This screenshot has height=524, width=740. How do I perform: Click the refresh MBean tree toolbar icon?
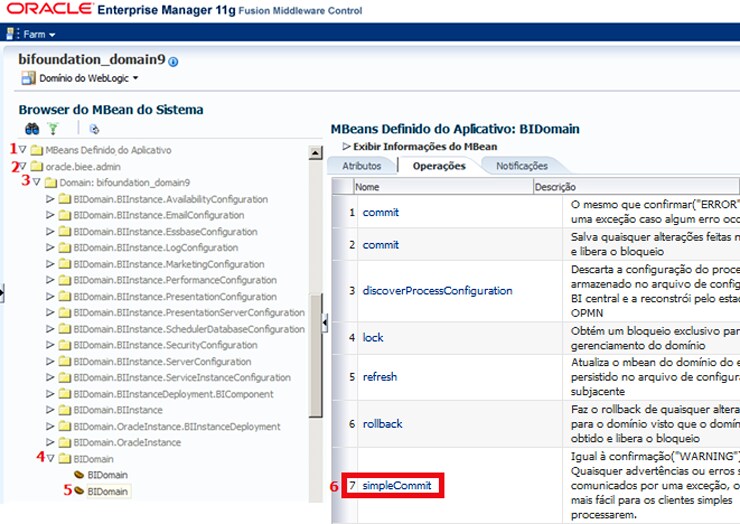click(94, 129)
